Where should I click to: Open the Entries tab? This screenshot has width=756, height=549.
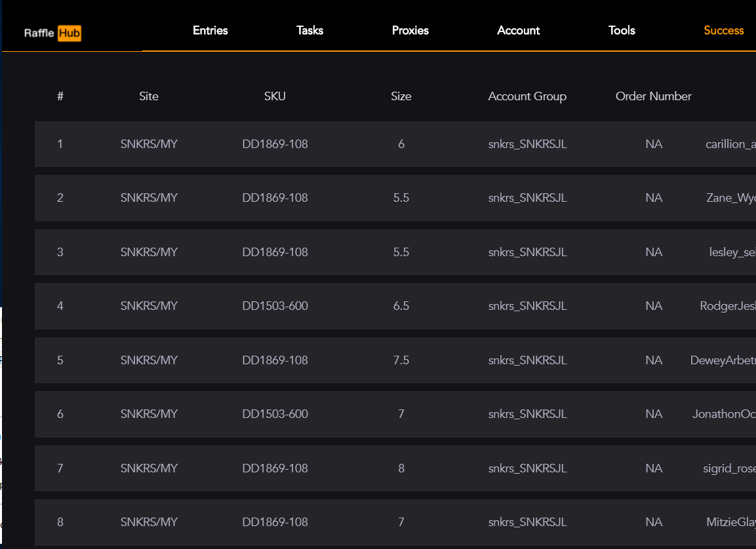[x=210, y=30]
